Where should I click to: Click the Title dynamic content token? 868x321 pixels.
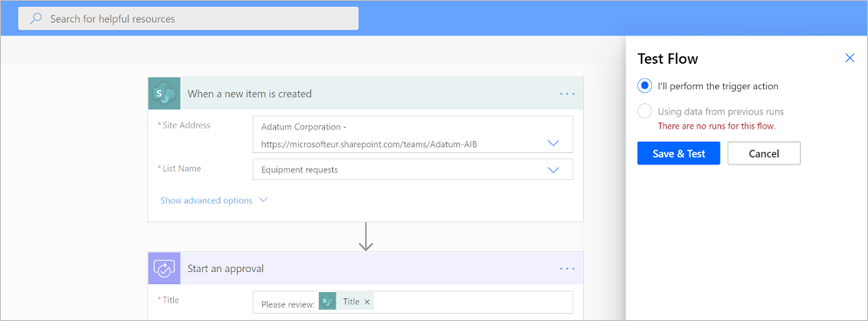coord(346,302)
